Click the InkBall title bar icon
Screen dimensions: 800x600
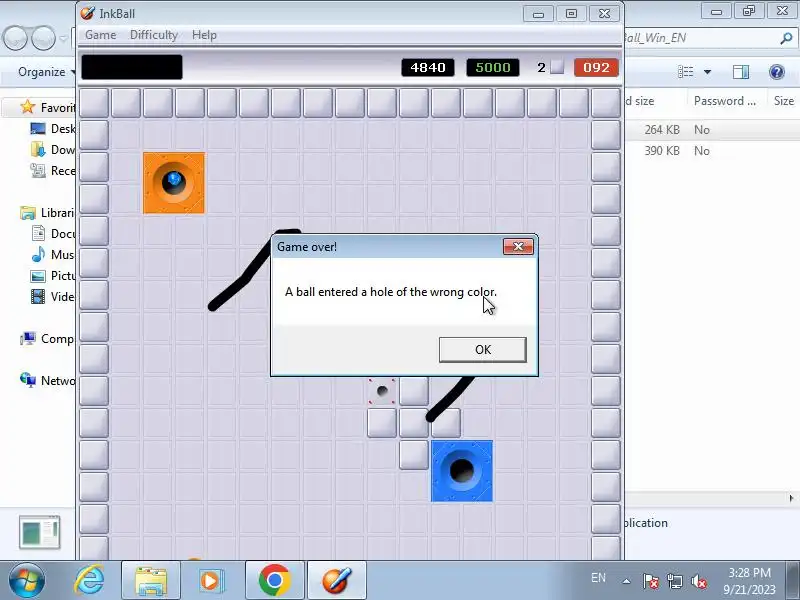[x=88, y=13]
